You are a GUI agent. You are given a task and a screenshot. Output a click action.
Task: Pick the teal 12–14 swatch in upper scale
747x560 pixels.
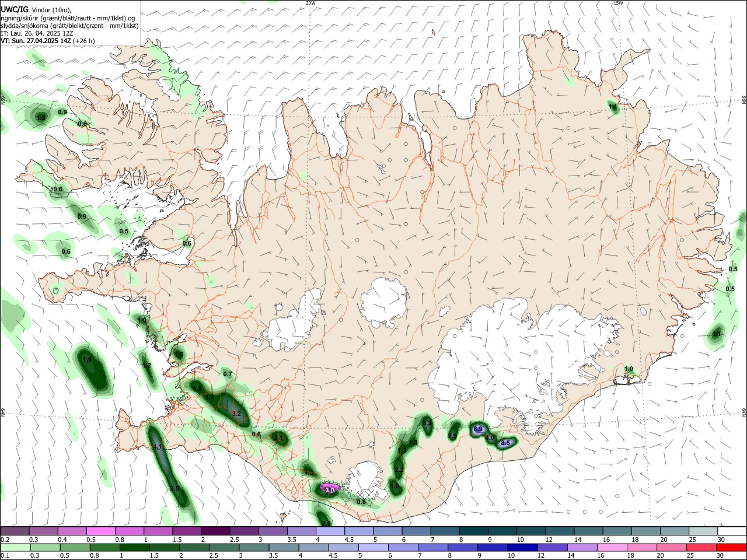coord(560,531)
